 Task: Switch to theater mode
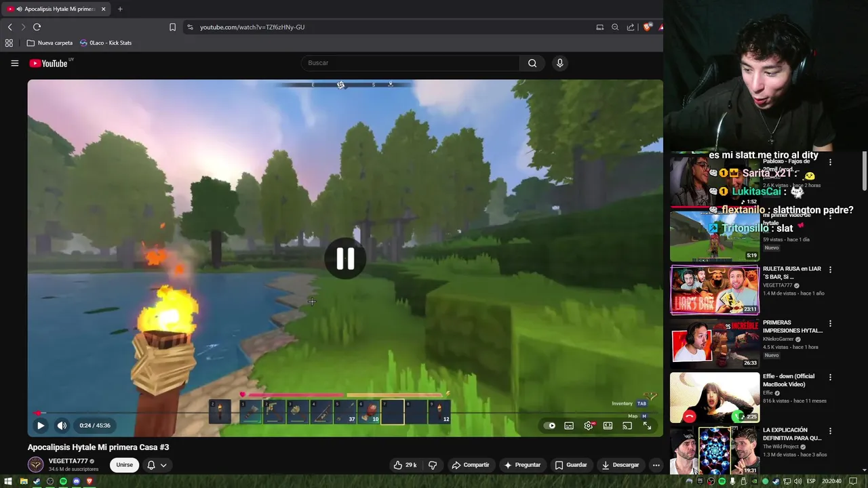tap(608, 426)
